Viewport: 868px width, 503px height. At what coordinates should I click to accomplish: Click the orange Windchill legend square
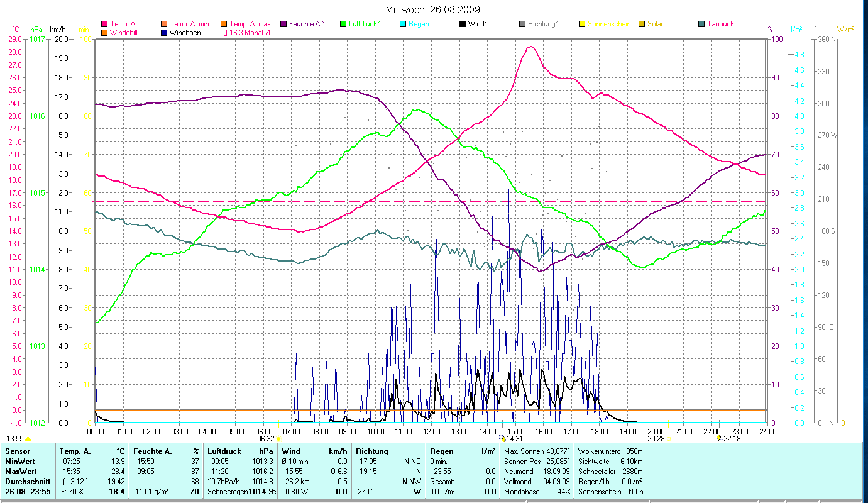(104, 32)
